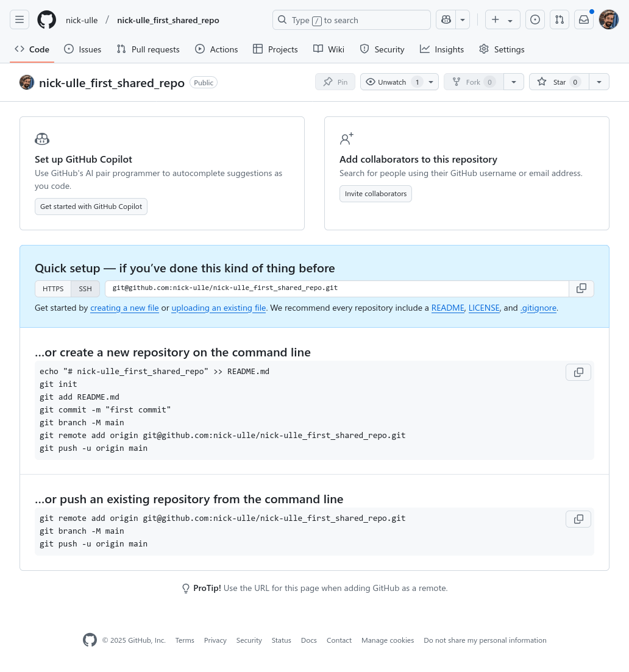Open the creating a new file link

[x=124, y=308]
